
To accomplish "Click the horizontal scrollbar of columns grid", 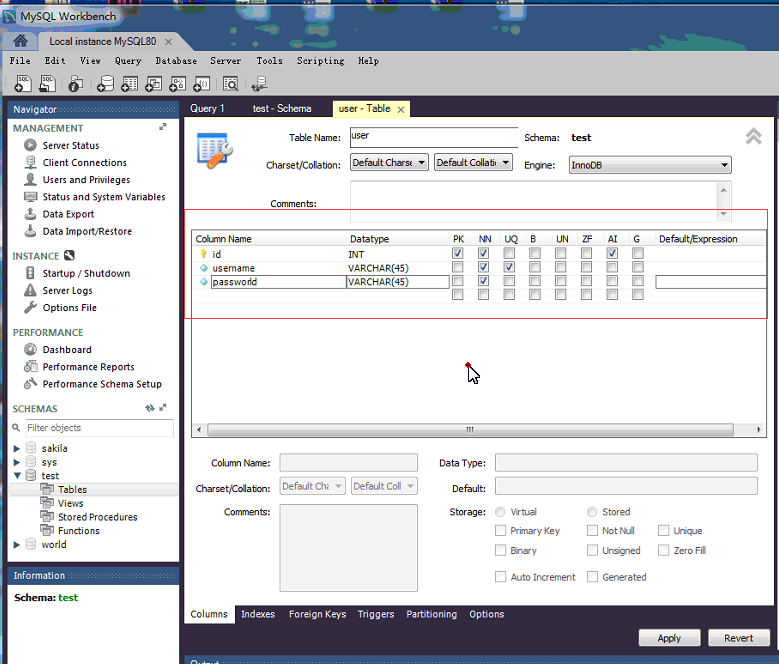I will pos(470,430).
